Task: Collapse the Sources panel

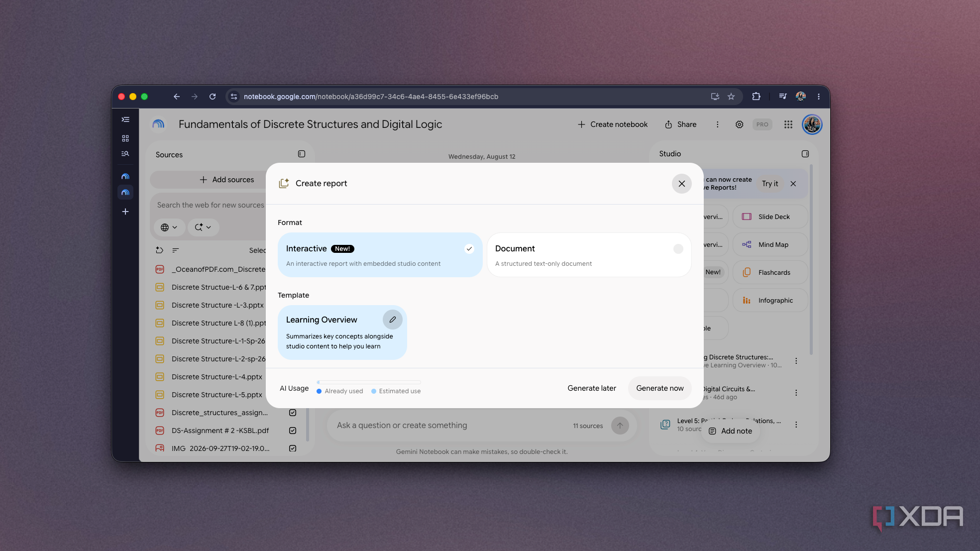Action: pos(301,154)
